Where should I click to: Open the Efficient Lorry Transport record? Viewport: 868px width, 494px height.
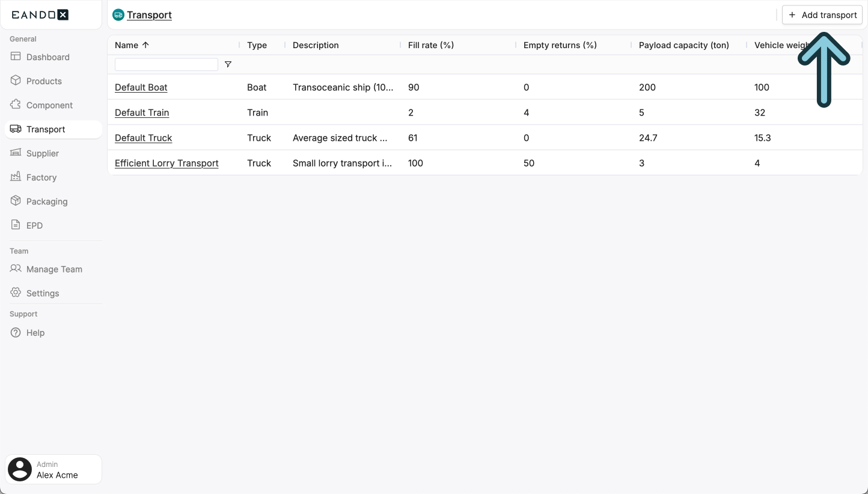tap(167, 163)
